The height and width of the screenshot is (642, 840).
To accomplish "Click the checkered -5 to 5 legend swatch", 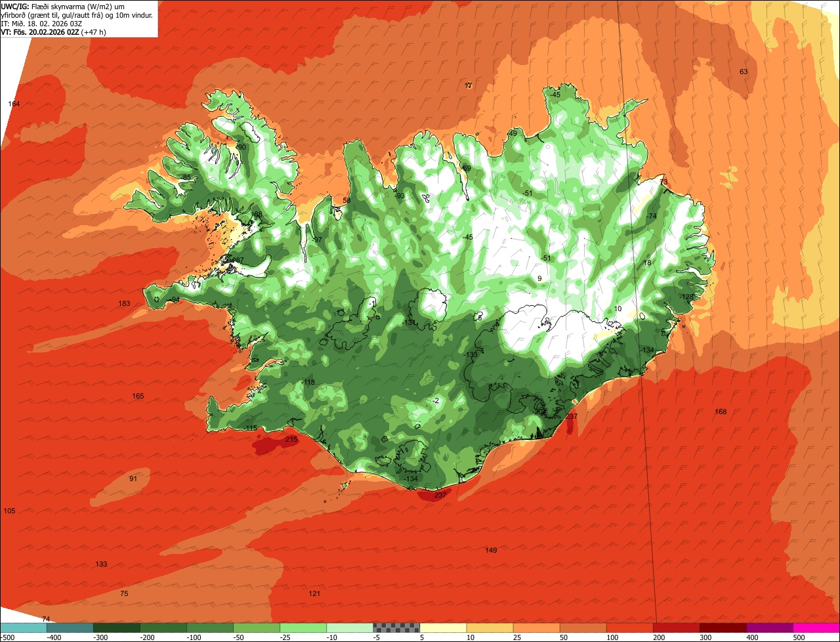I will (x=396, y=628).
